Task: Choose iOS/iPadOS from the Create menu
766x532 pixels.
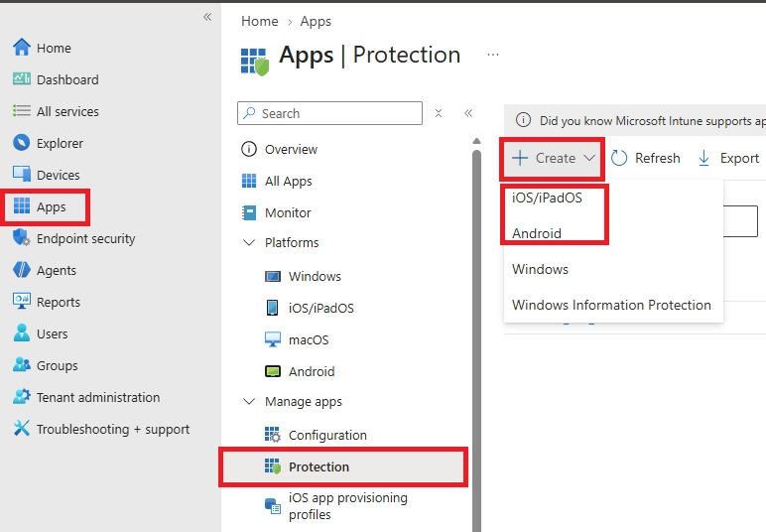Action: click(x=547, y=198)
